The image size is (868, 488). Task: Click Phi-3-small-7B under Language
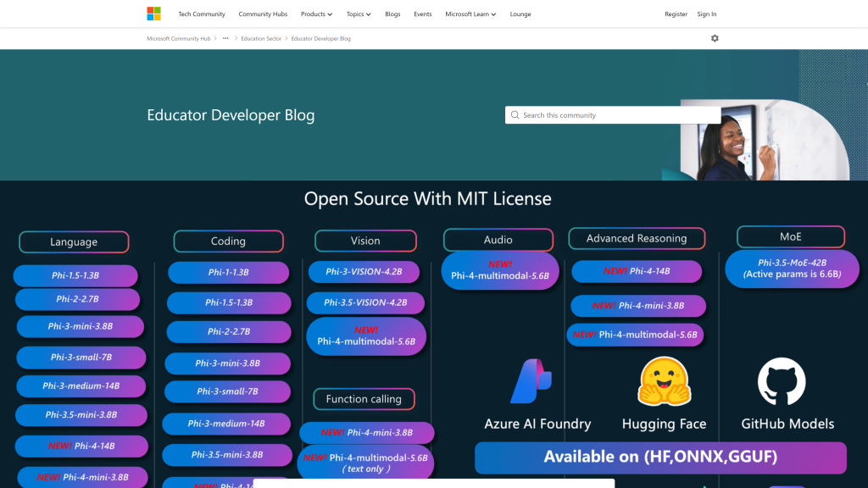(x=81, y=358)
